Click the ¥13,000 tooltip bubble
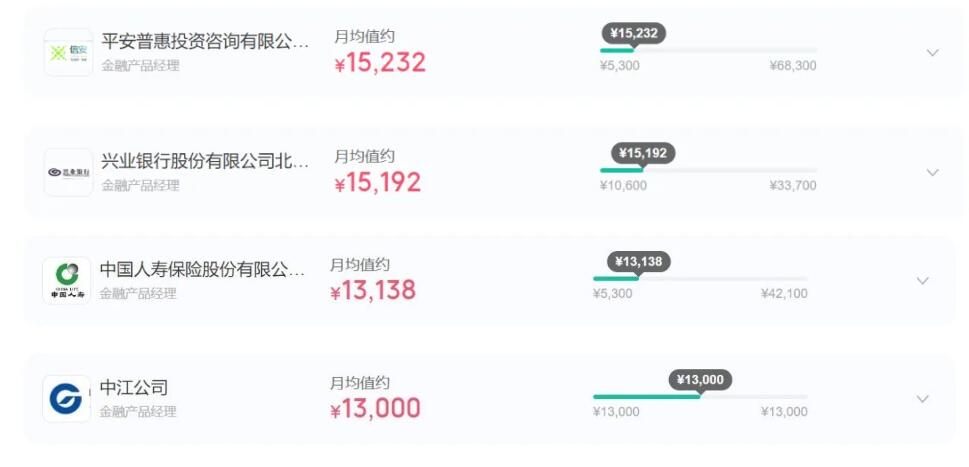Image resolution: width=969 pixels, height=467 pixels. (x=700, y=380)
